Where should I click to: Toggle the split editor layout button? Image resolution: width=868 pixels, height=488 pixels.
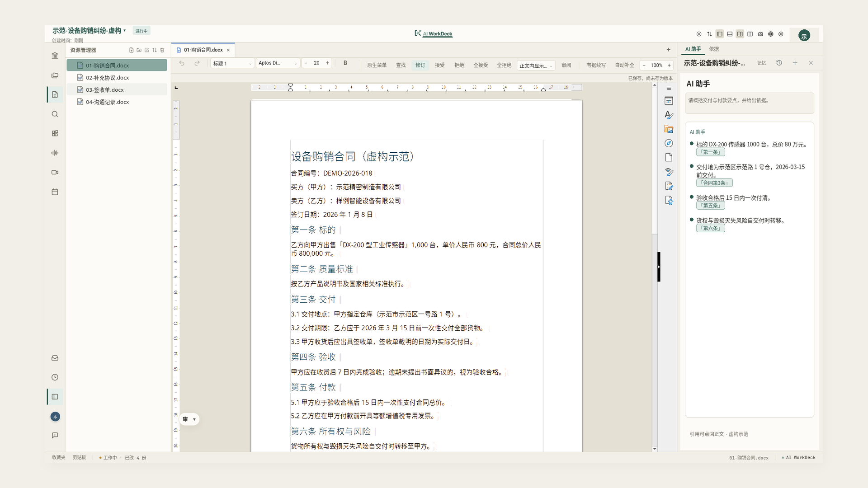tap(750, 34)
